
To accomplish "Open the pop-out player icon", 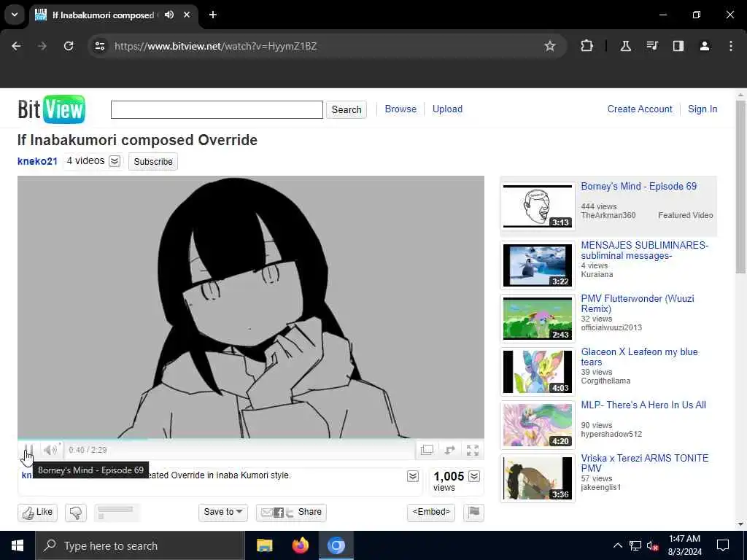I will (427, 450).
